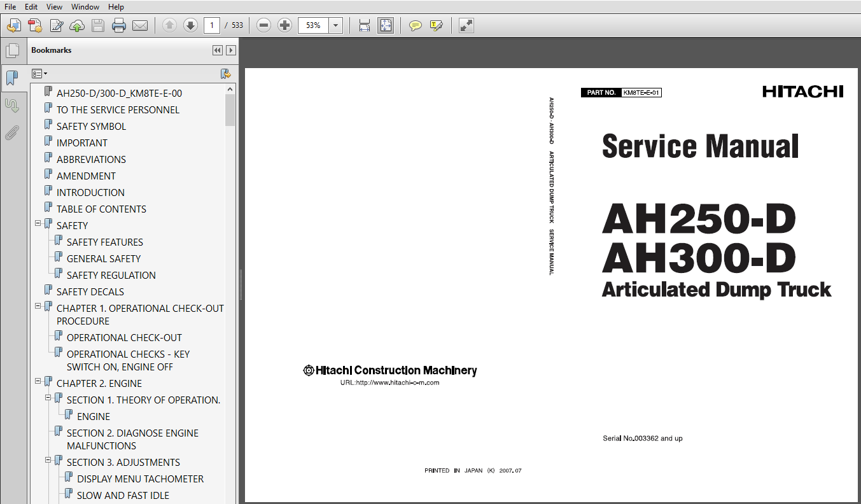This screenshot has height=504, width=861.
Task: Click the edit and sign document icon
Action: click(x=56, y=25)
